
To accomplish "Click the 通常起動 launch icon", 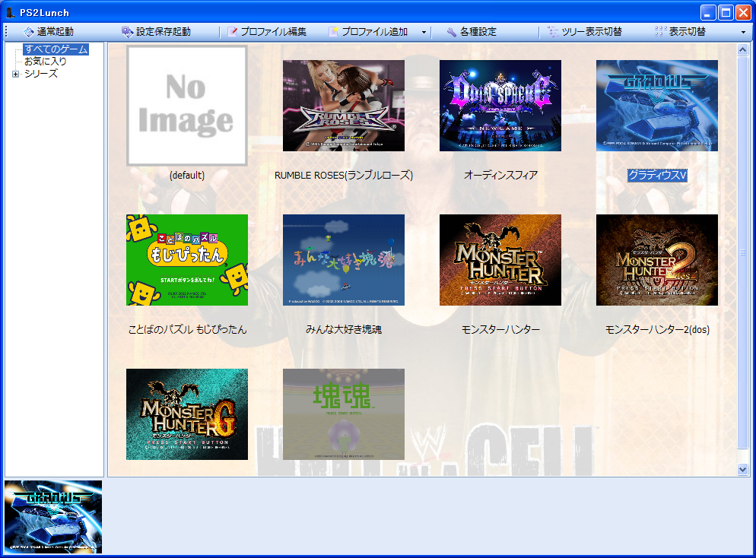I will pos(28,32).
